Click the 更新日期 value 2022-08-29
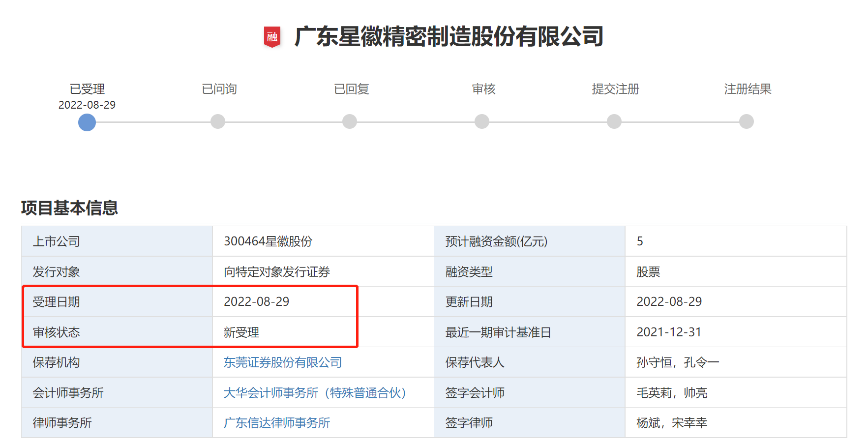868x444 pixels. point(669,302)
